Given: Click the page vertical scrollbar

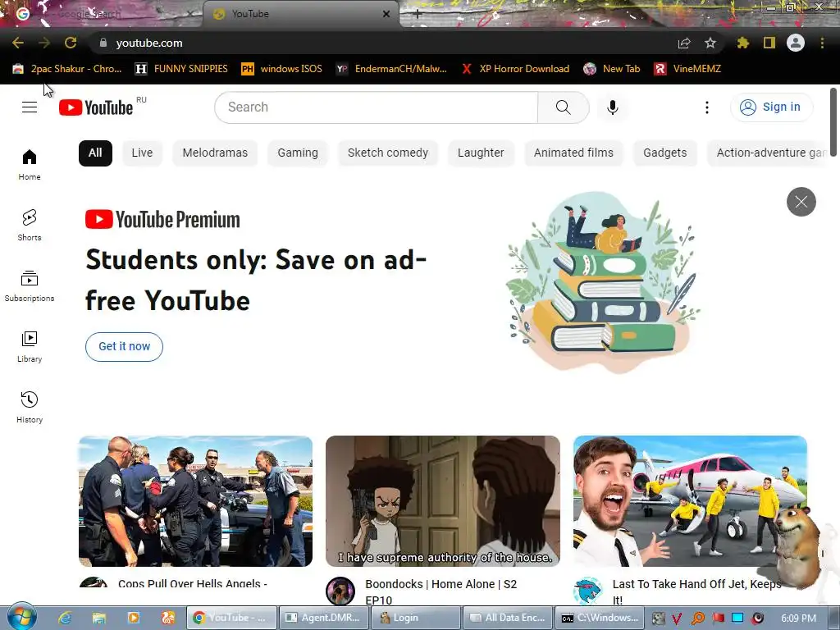Looking at the screenshot, I should coord(833,122).
